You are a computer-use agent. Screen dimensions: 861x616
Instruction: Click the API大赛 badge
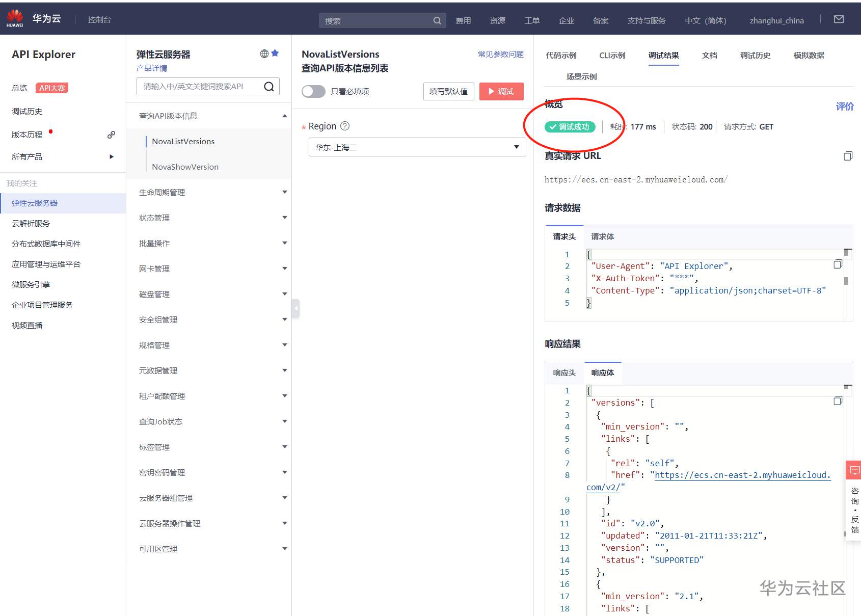pyautogui.click(x=52, y=88)
